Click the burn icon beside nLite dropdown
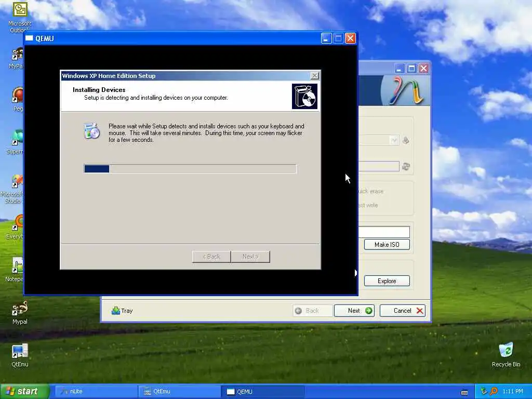This screenshot has width=532, height=399. 406,140
